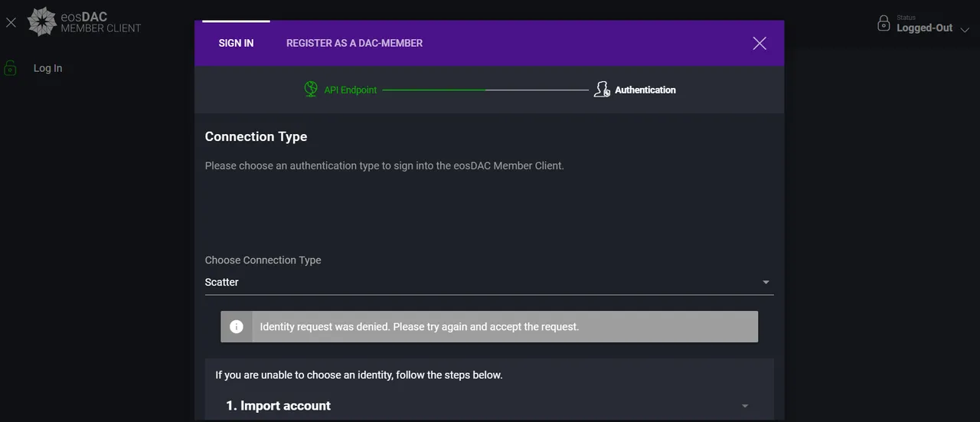Click the eosDAC star logo
This screenshot has height=422, width=980.
(x=42, y=21)
